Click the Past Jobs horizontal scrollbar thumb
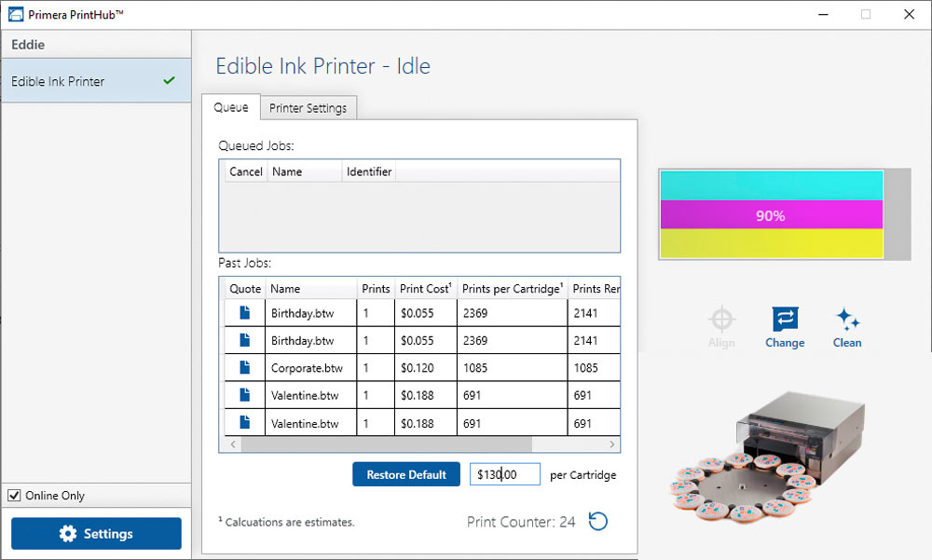This screenshot has width=932, height=560. point(387,444)
